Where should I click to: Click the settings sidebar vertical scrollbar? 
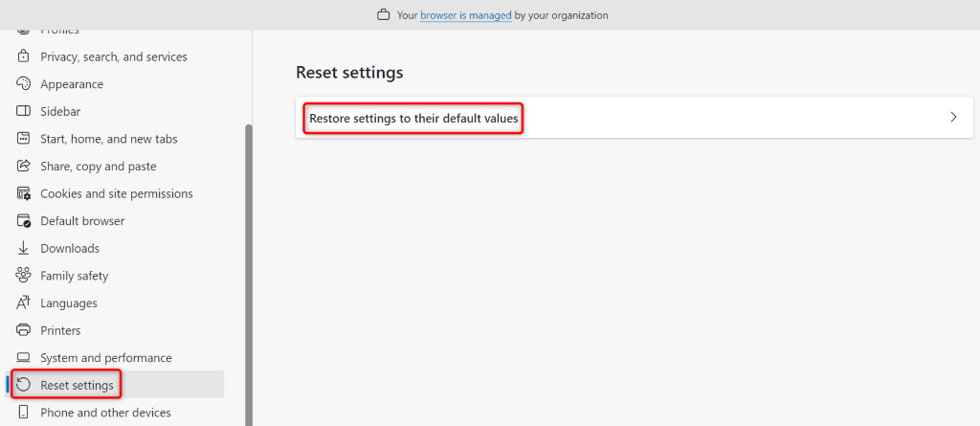pyautogui.click(x=249, y=268)
